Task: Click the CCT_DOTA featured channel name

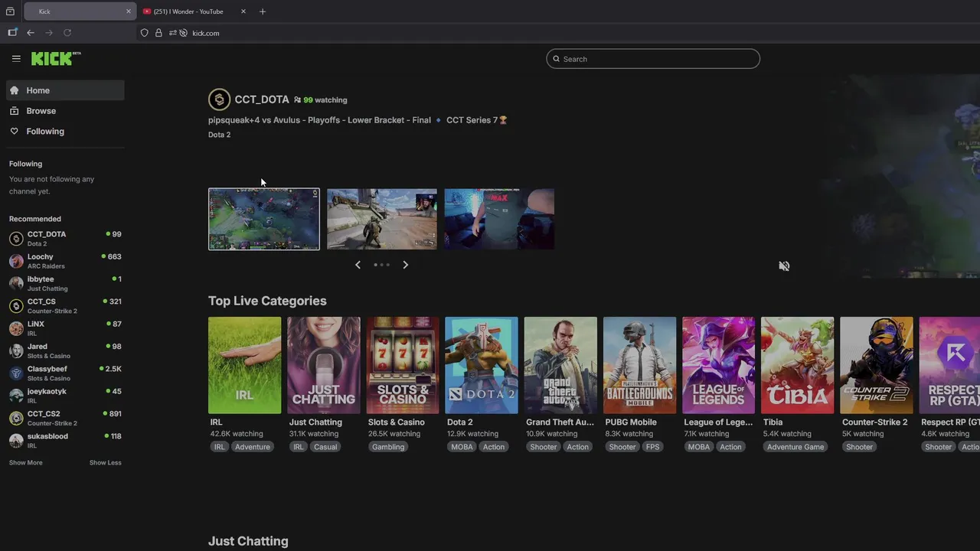Action: [x=262, y=99]
